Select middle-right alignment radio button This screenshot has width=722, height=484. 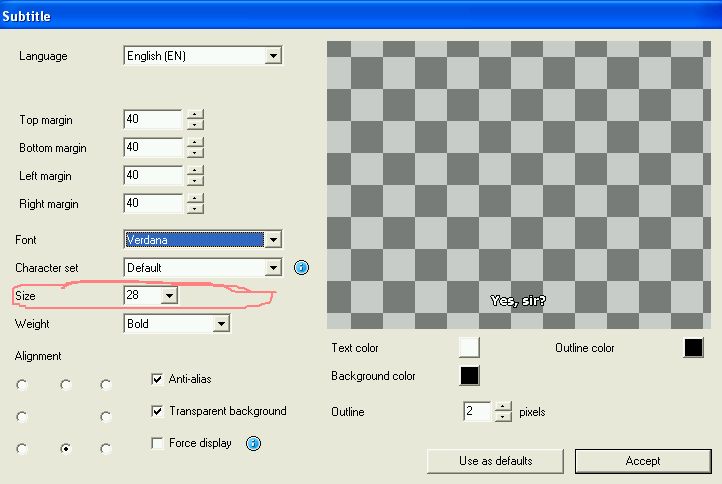(x=105, y=416)
